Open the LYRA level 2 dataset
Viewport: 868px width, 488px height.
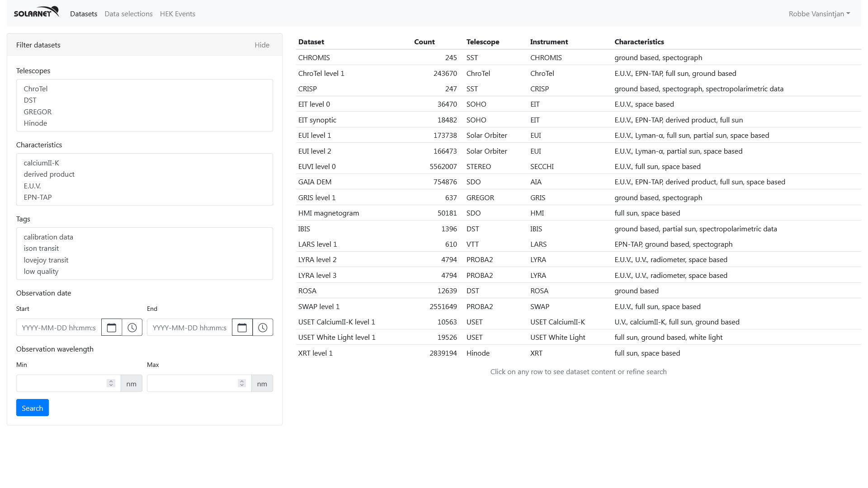pos(578,259)
